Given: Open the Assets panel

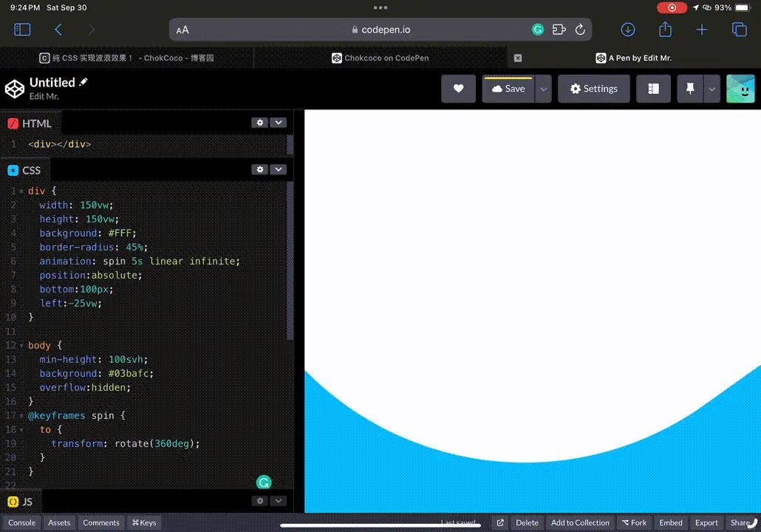Looking at the screenshot, I should pyautogui.click(x=59, y=523).
